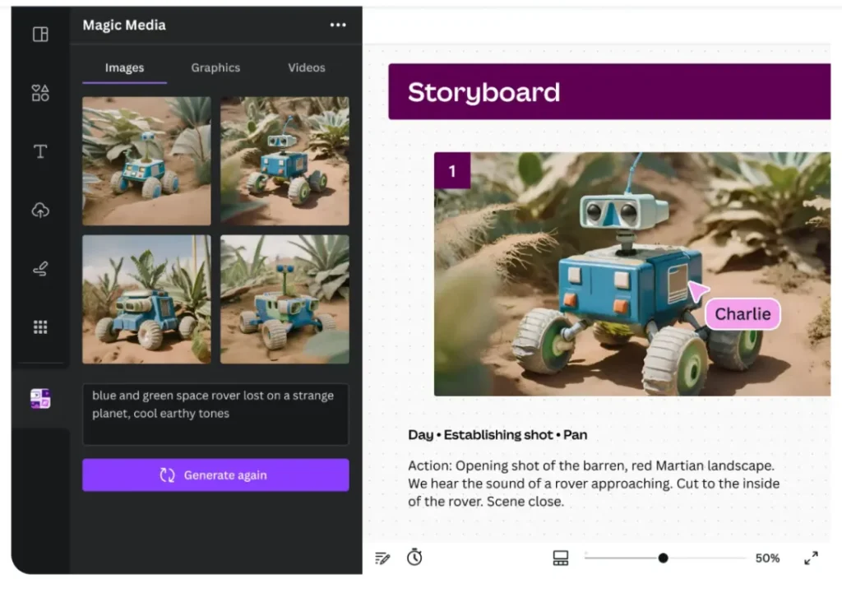This screenshot has width=842, height=616.
Task: Click the prompt text field
Action: point(215,414)
